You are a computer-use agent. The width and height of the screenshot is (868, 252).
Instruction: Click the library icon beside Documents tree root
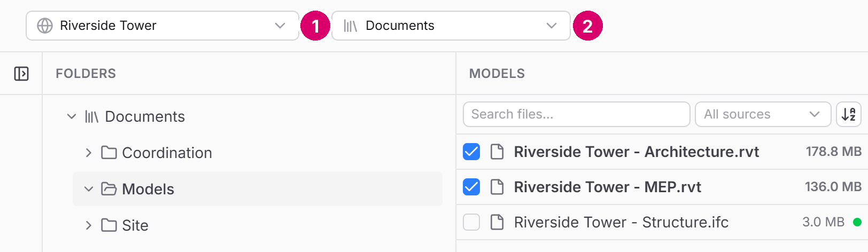(x=92, y=116)
